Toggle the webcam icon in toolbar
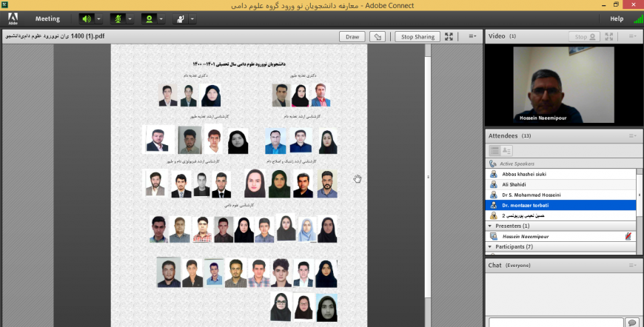Image resolution: width=644 pixels, height=327 pixels. [x=149, y=18]
